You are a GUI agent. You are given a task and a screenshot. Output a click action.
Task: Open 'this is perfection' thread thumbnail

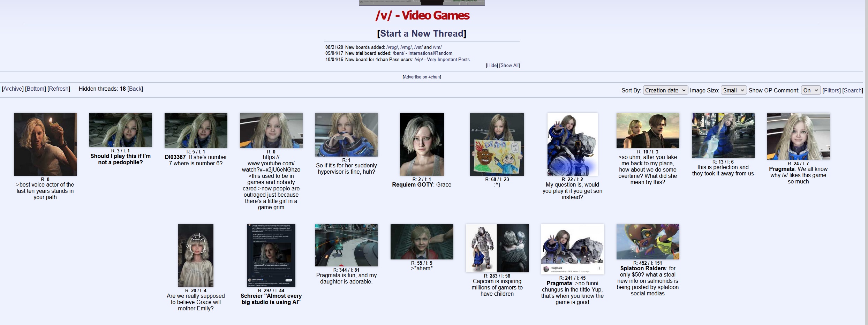723,136
